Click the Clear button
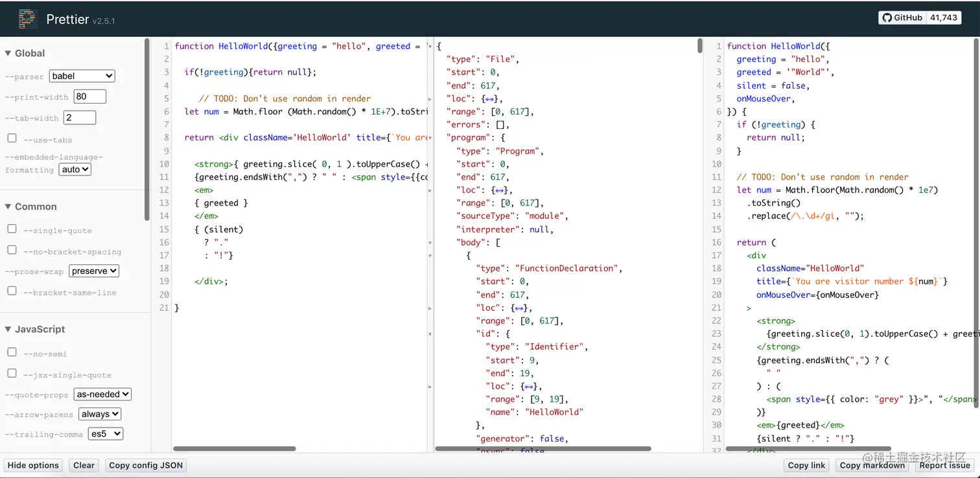The image size is (980, 478). coord(84,465)
